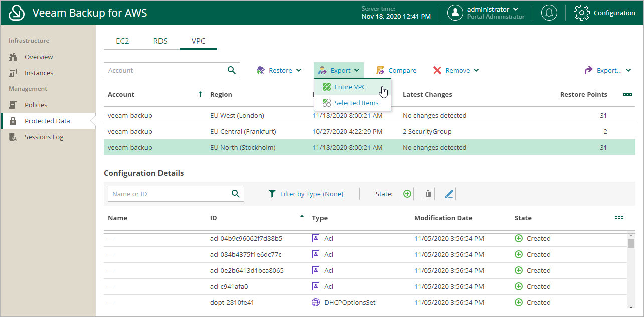
Task: Sort by the Restore Points column header
Action: click(x=584, y=94)
